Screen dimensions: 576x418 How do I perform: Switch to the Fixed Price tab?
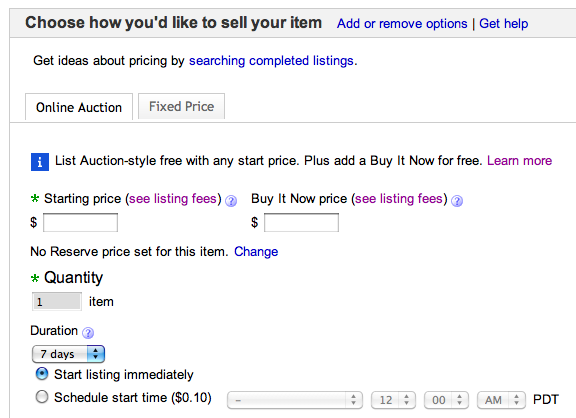click(x=181, y=107)
